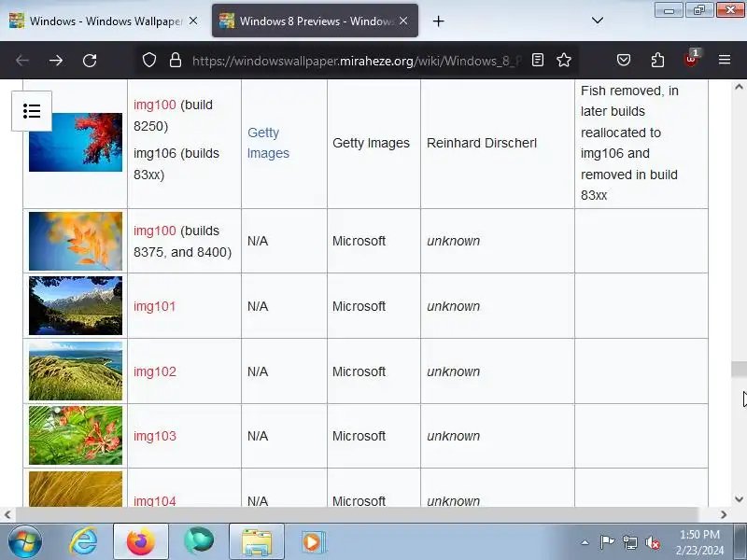Click Getty Images copyright cell text
Image resolution: width=747 pixels, height=560 pixels.
(371, 143)
